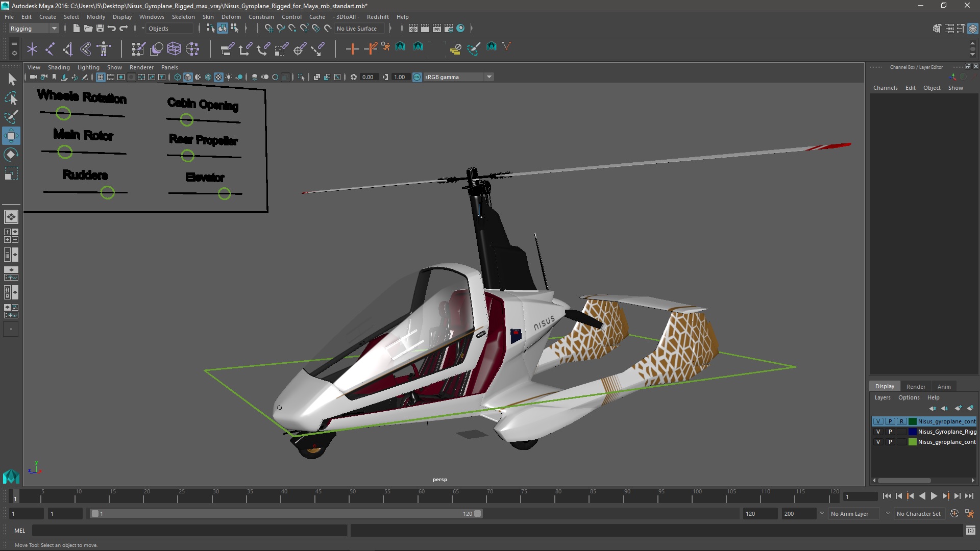Switch to the Render layer tab
This screenshot has height=551, width=980.
tap(916, 386)
